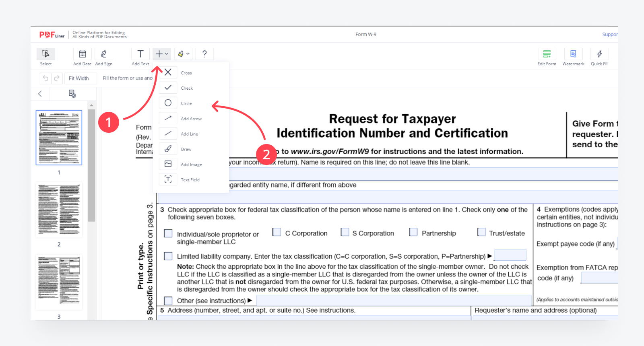Click the Request for Taxpayer heading
644x346 pixels.
pos(392,119)
